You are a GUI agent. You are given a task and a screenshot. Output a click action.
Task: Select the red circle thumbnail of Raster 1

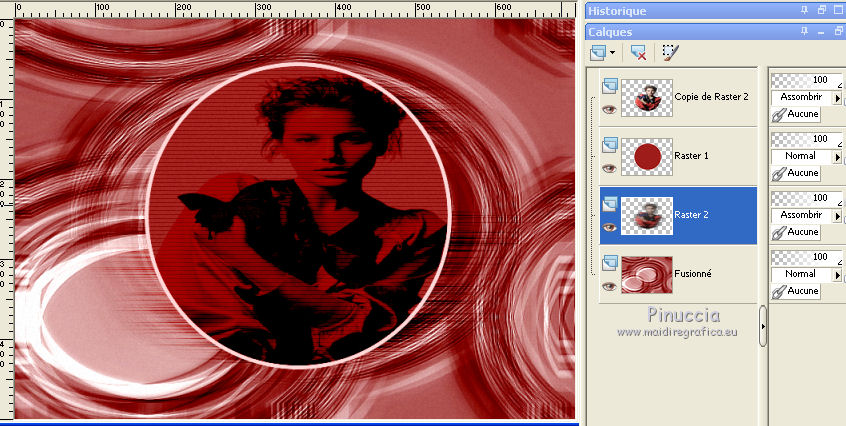click(647, 156)
